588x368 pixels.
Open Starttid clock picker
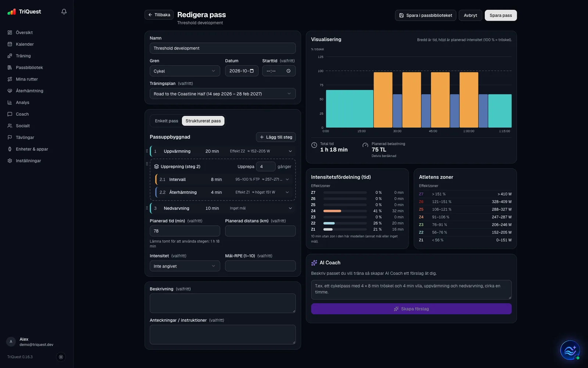288,71
